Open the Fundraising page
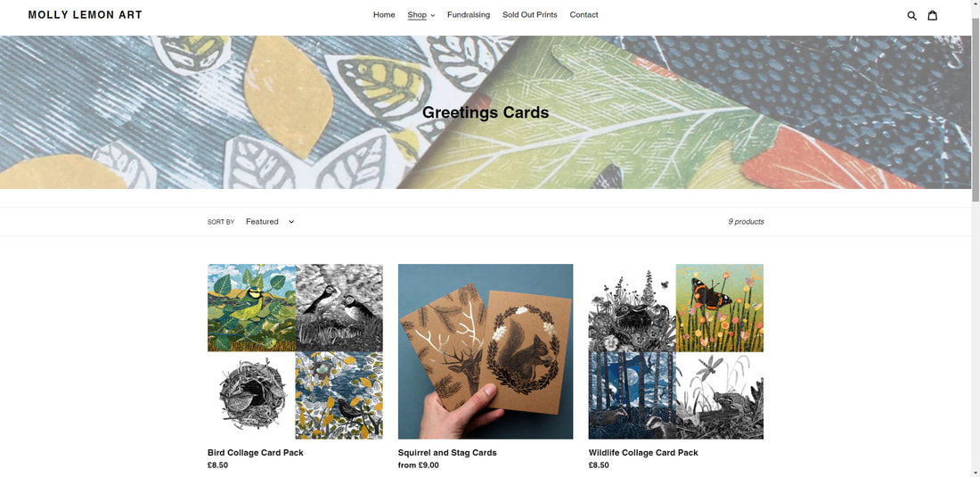 (469, 14)
